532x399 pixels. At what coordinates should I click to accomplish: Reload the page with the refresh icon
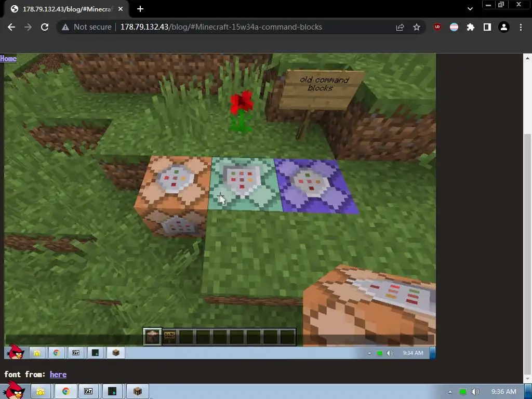point(45,27)
